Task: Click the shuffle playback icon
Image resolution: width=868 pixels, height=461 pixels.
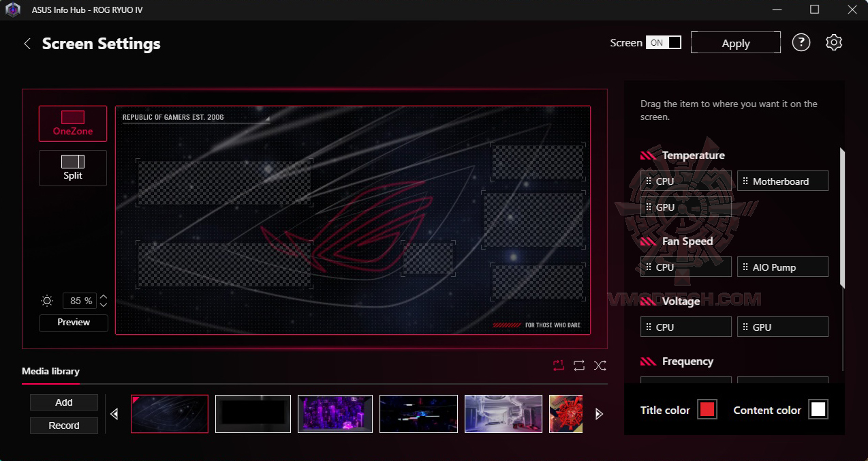Action: tap(600, 366)
